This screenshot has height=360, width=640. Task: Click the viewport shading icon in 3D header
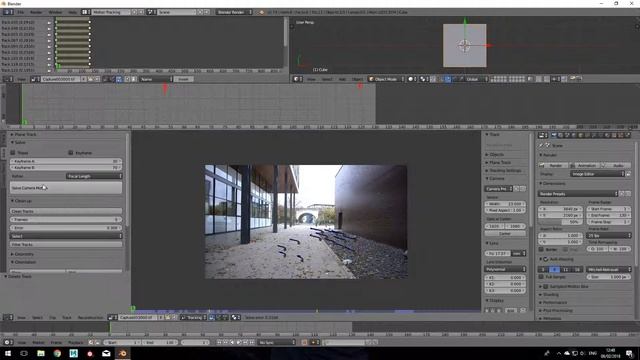(x=411, y=79)
